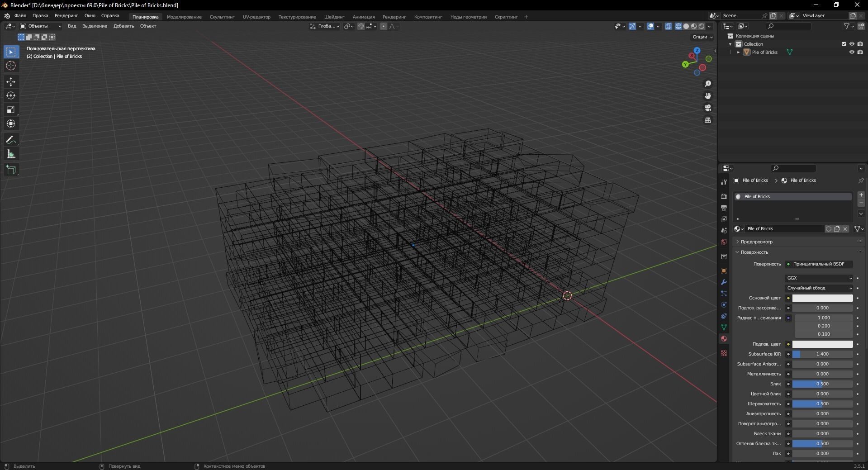Screen dimensions: 868x470
Task: Expand Pile of Bricks in outliner tree
Action: pos(739,52)
